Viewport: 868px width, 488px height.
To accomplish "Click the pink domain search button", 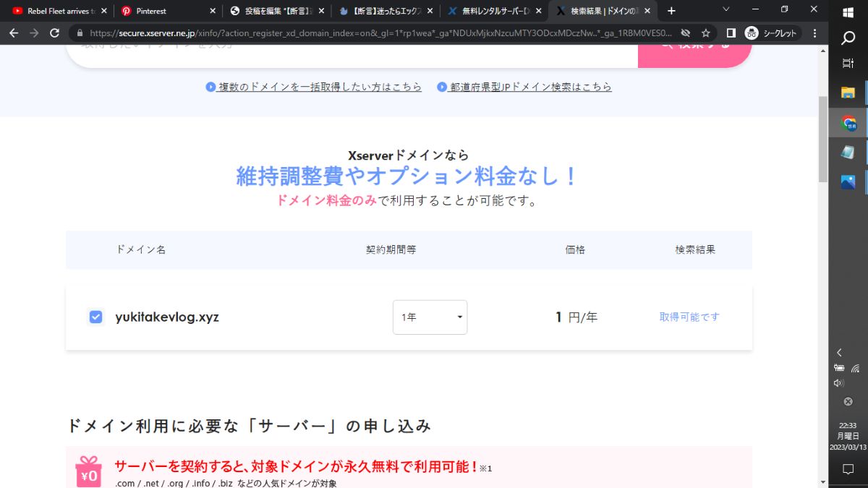I will [x=694, y=56].
